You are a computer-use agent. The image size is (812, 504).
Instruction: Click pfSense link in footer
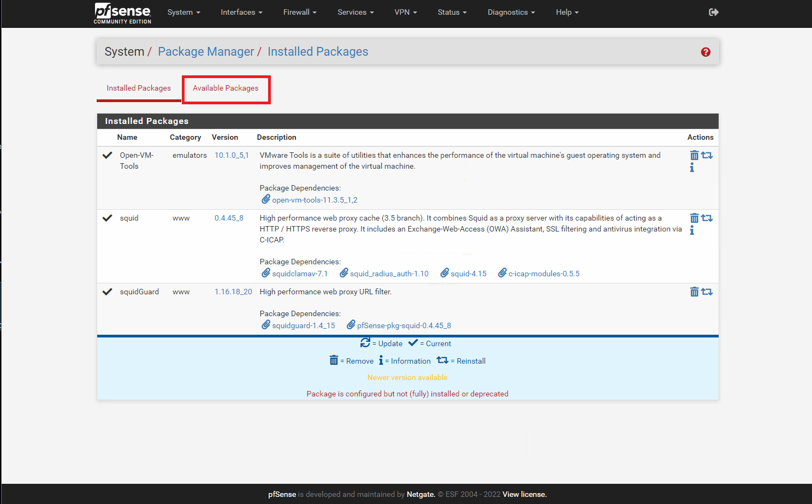pos(282,495)
